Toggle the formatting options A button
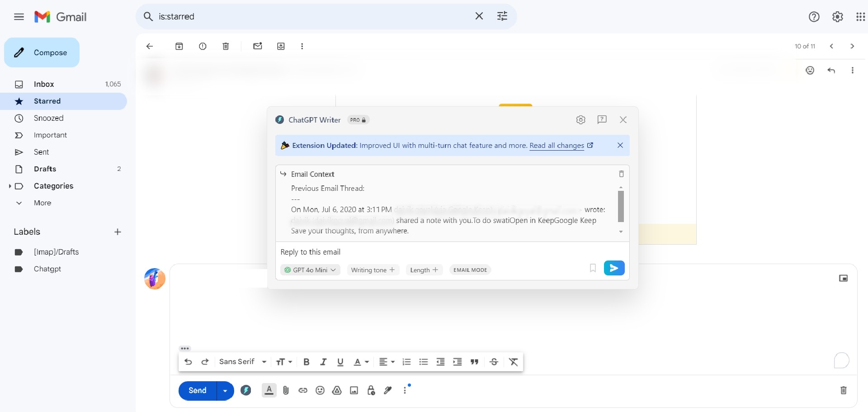 pos(269,390)
